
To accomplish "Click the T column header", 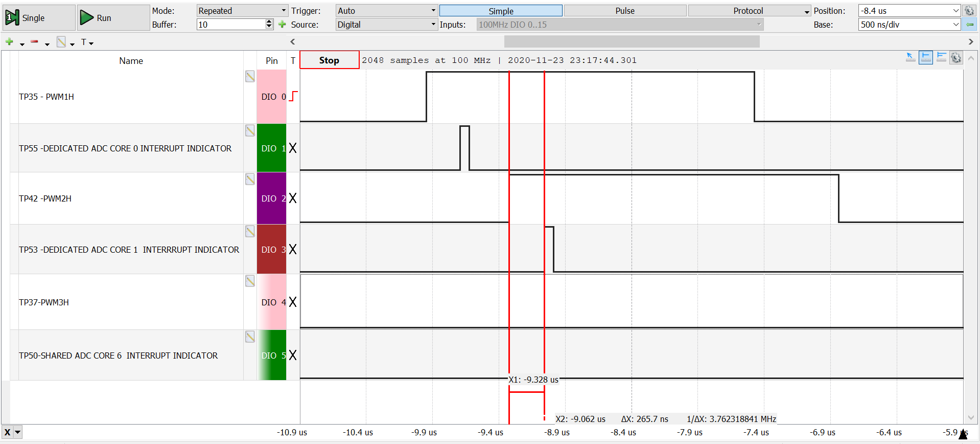I will pyautogui.click(x=293, y=61).
